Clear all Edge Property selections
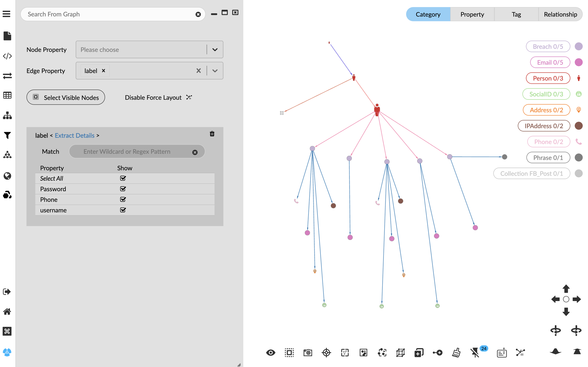Viewport: 588px width, 367px height. (x=199, y=71)
